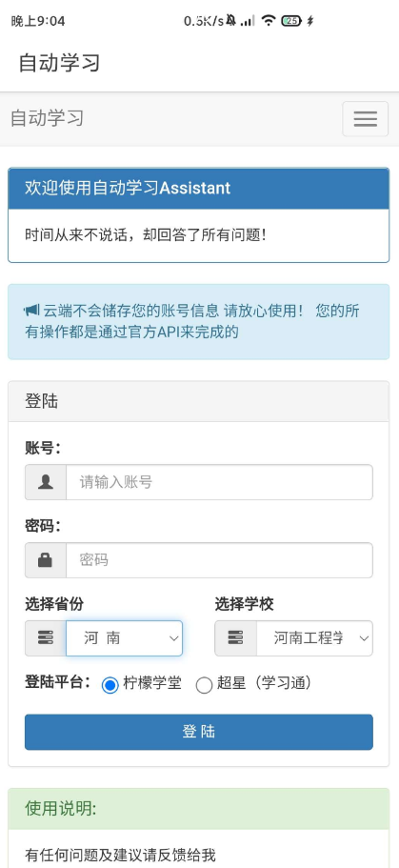Select the 柠檬学堂 radio button
Viewport: 399px width, 868px height.
point(110,685)
